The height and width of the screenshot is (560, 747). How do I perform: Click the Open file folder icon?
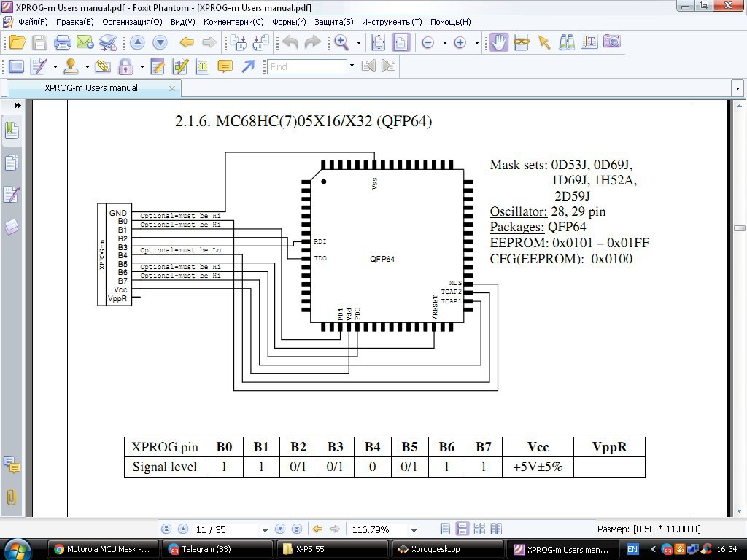pos(17,42)
